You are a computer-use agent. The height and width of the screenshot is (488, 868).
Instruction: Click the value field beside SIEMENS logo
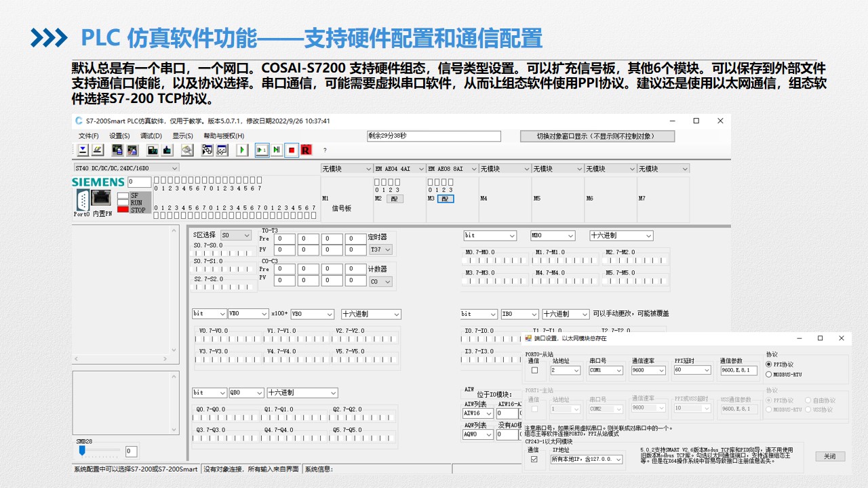click(140, 182)
